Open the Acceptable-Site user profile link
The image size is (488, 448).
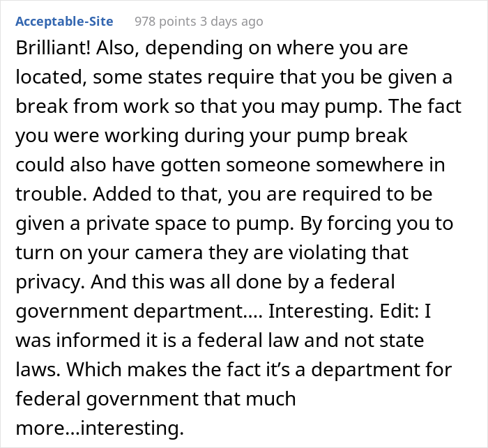(64, 22)
